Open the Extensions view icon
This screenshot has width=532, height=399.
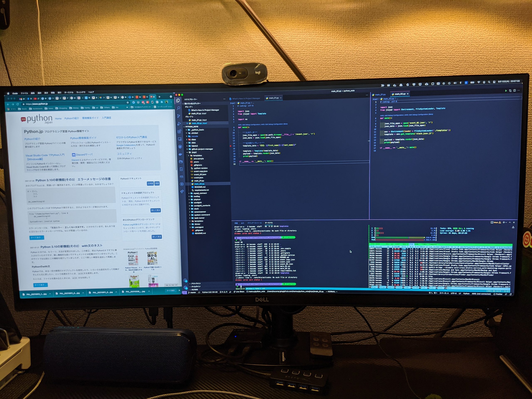pos(179,132)
